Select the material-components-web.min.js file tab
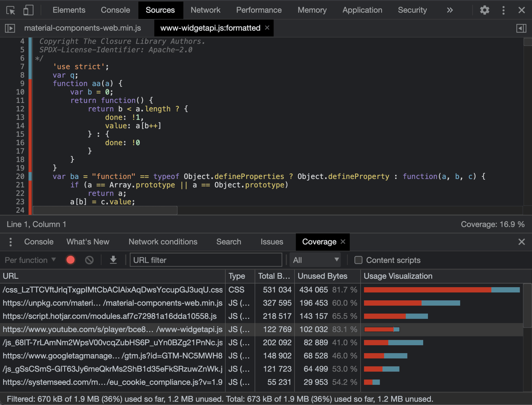The height and width of the screenshot is (405, 532). (83, 28)
